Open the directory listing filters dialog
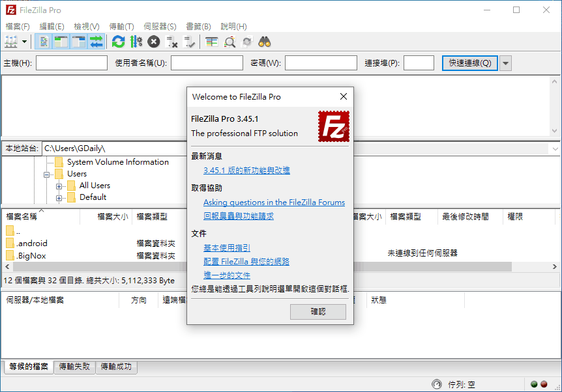The width and height of the screenshot is (562, 392). [211, 42]
